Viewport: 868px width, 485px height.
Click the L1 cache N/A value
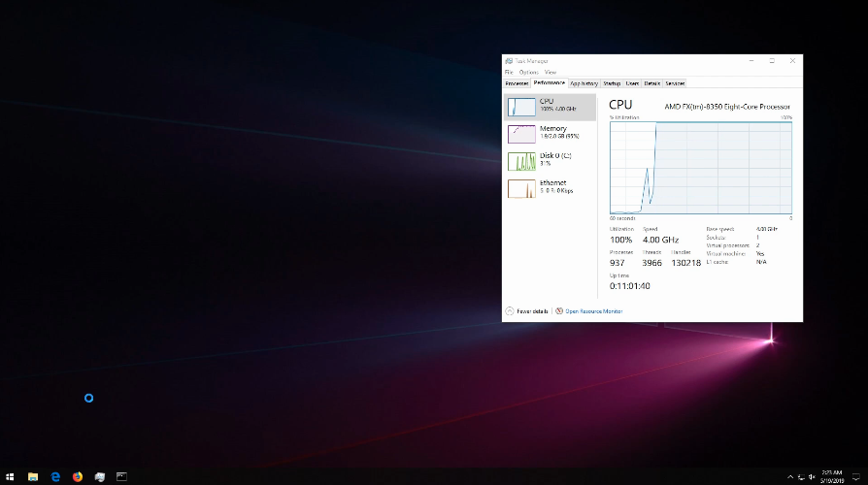point(761,262)
